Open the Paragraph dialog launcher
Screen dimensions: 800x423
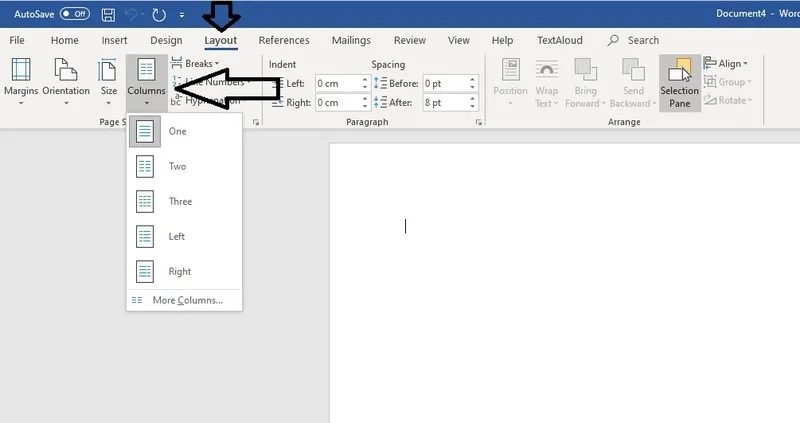[x=479, y=122]
